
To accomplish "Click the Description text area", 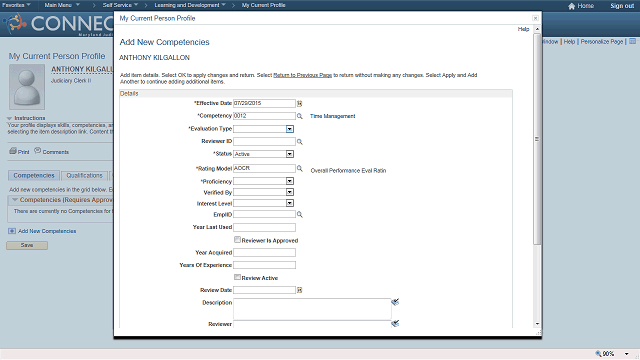I will pyautogui.click(x=312, y=309).
